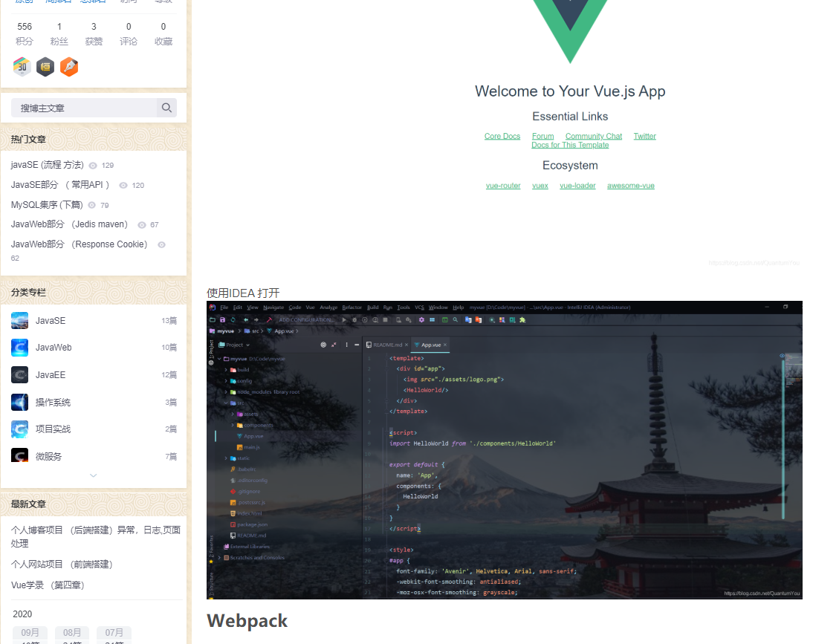Click the stop square icon in the IDEA toolbar
This screenshot has width=813, height=644.
click(x=385, y=319)
